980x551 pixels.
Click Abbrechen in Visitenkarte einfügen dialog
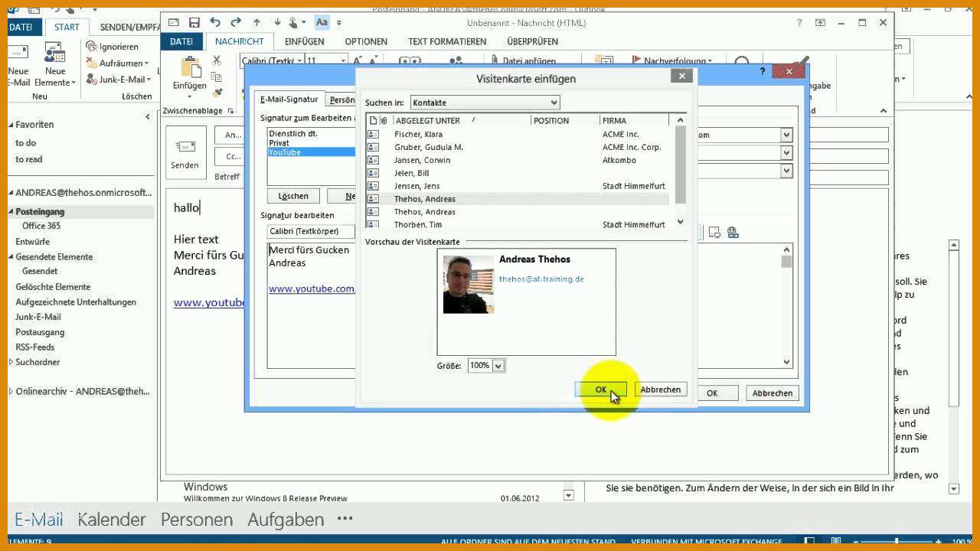point(660,390)
